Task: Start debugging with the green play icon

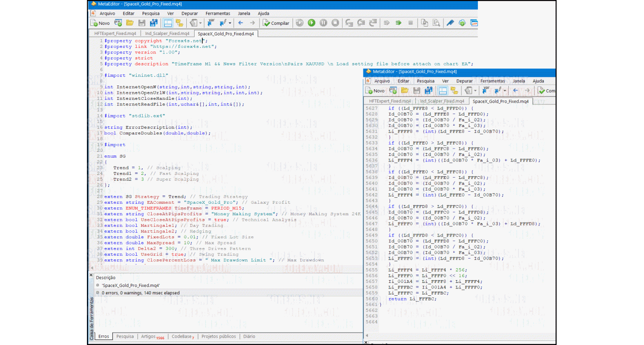Action: [x=311, y=23]
